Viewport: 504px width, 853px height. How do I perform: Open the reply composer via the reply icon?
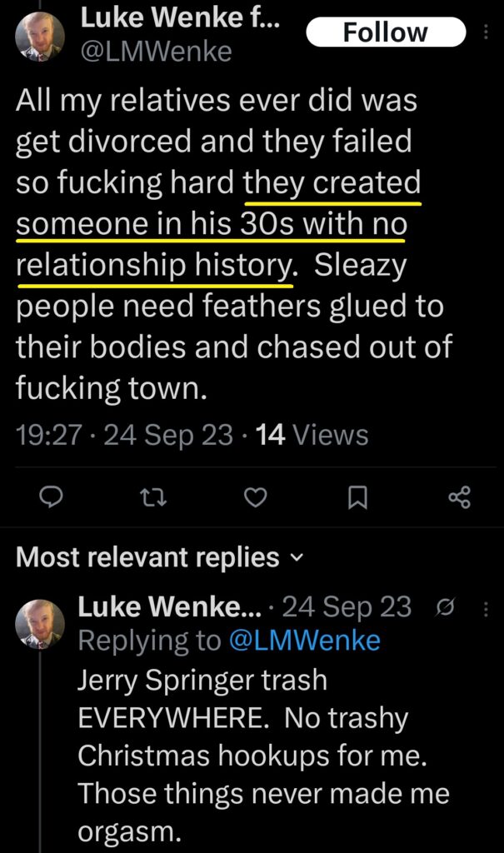coord(52,497)
